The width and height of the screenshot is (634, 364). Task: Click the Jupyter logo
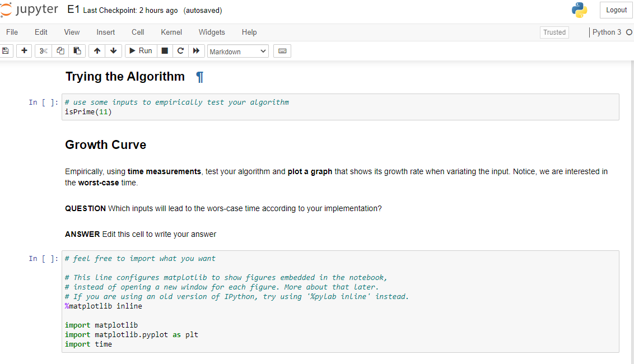(30, 10)
